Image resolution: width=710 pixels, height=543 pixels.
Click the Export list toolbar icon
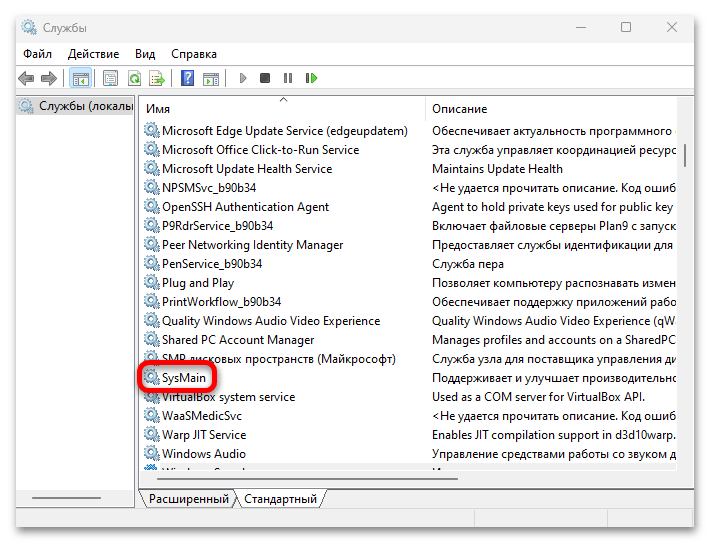click(x=157, y=78)
